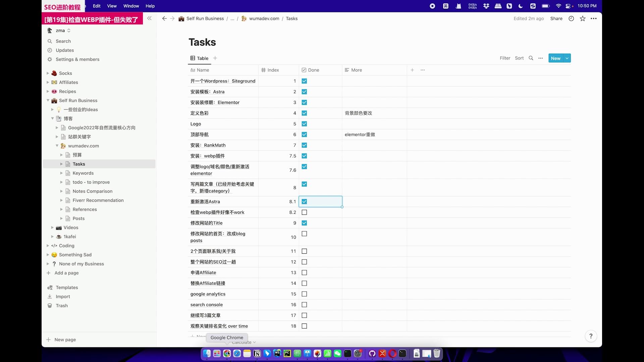This screenshot has width=644, height=362.
Task: Open Google Chrome from the dock
Action: click(x=227, y=353)
